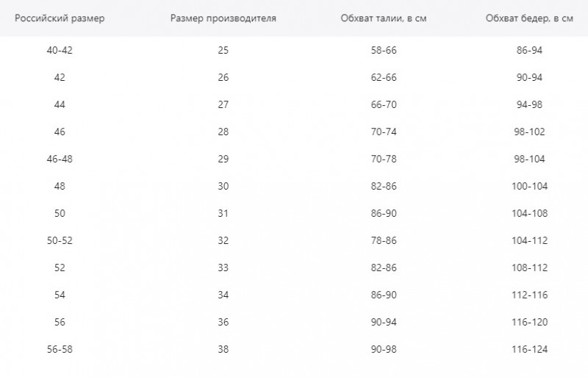Select hip value "116-124"

coord(529,349)
